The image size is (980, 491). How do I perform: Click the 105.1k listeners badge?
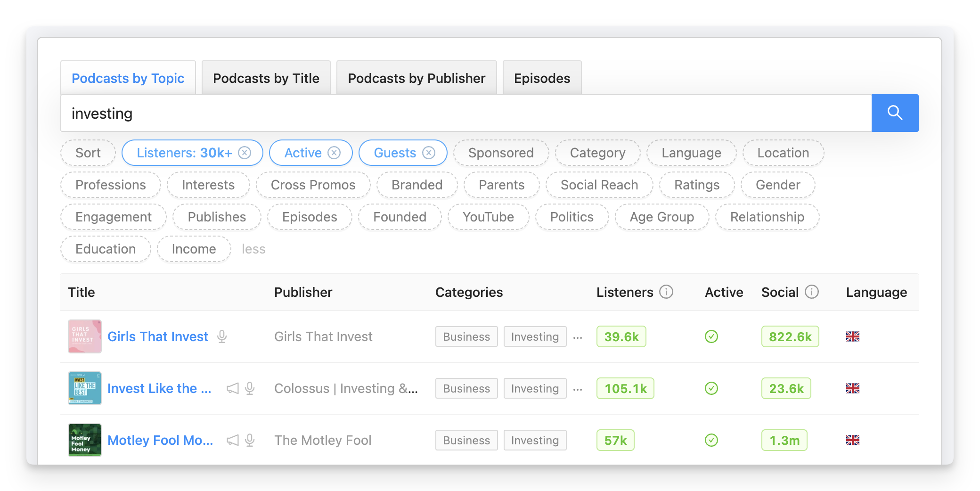coord(625,388)
